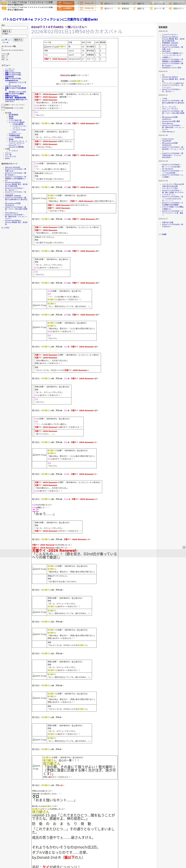
Task: Open 直轄Virtualboss menu link
Action: (12, 96)
